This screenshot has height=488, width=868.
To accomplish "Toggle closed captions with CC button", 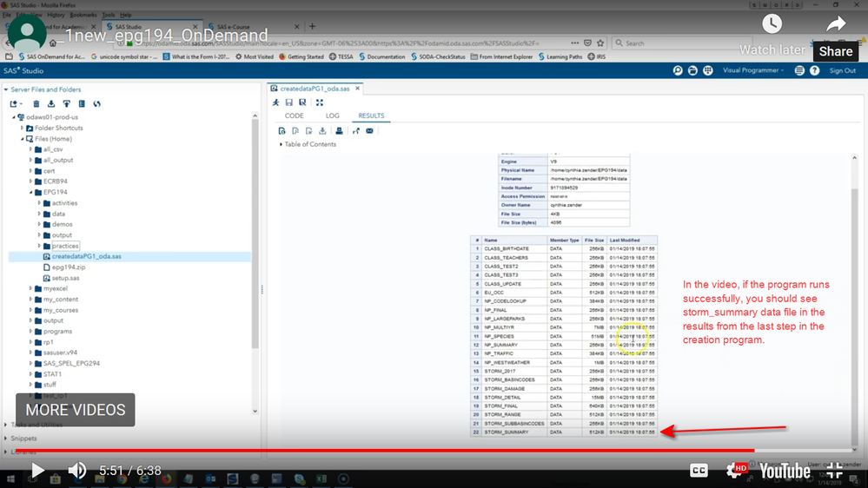I will point(699,471).
